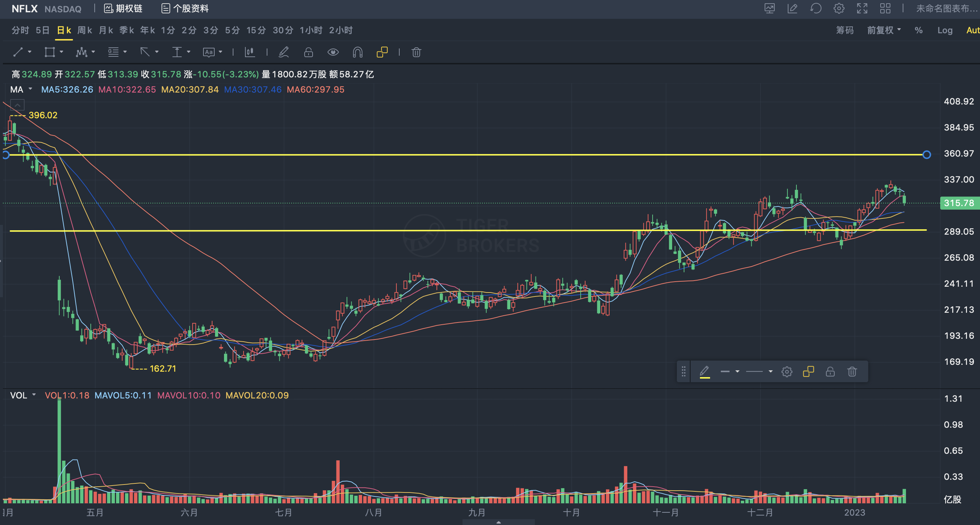
Task: Click the bottom panel expand arrow handle
Action: [498, 522]
